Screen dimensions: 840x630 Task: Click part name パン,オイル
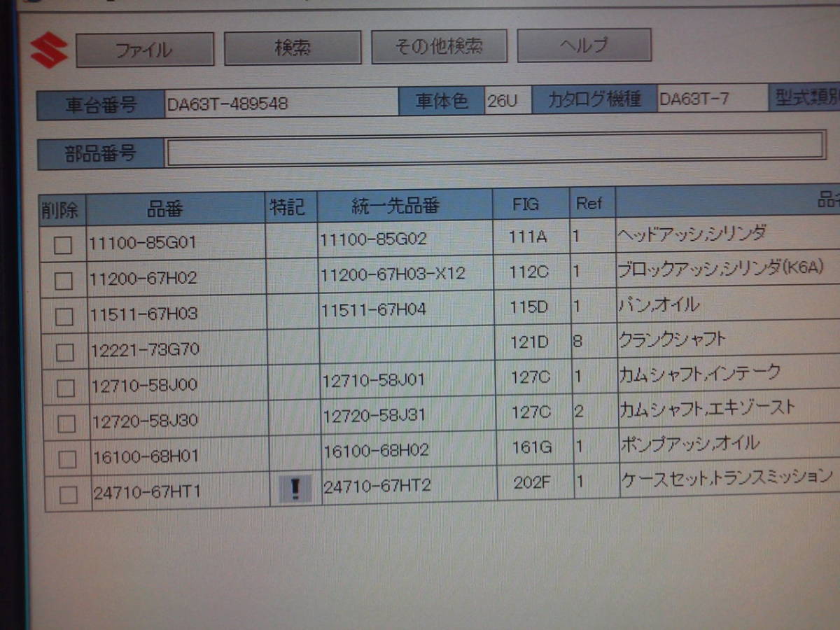659,304
